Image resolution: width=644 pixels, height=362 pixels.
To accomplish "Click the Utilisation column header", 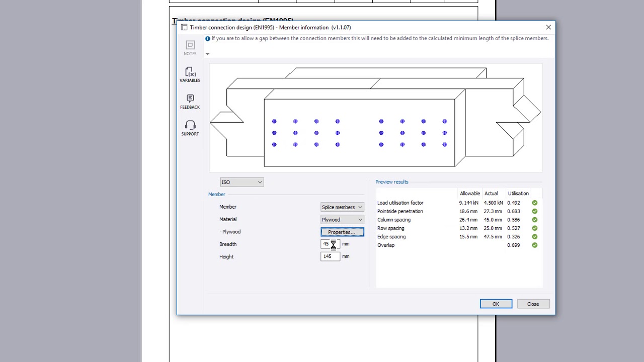I will [518, 194].
